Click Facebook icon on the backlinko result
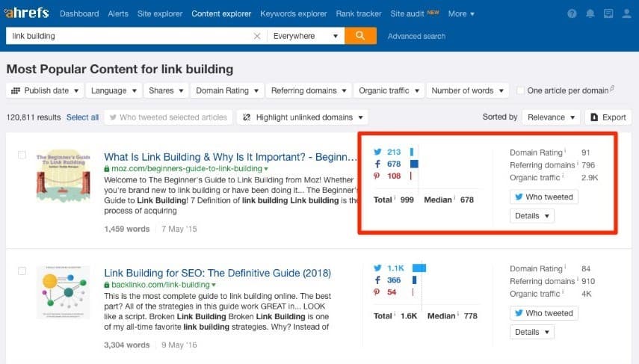The image size is (639, 364). click(x=377, y=280)
